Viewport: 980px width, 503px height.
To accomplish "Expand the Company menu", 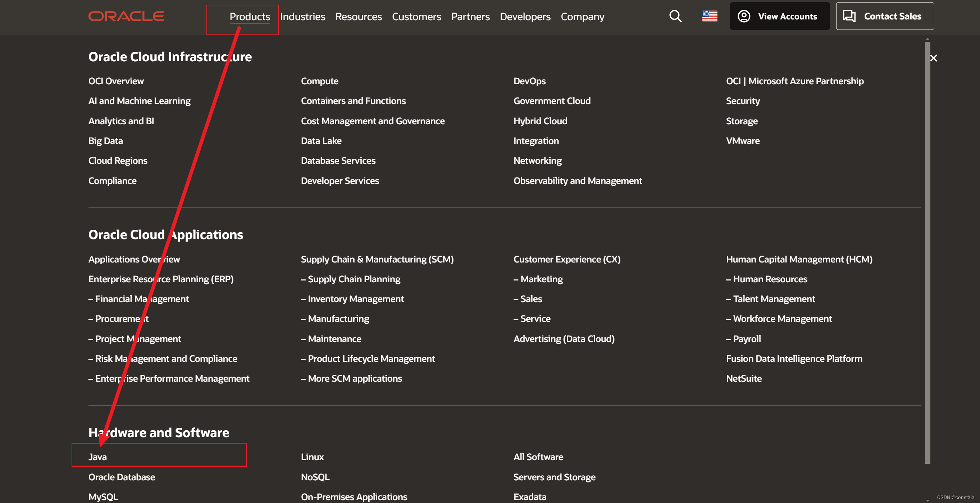I will point(583,17).
